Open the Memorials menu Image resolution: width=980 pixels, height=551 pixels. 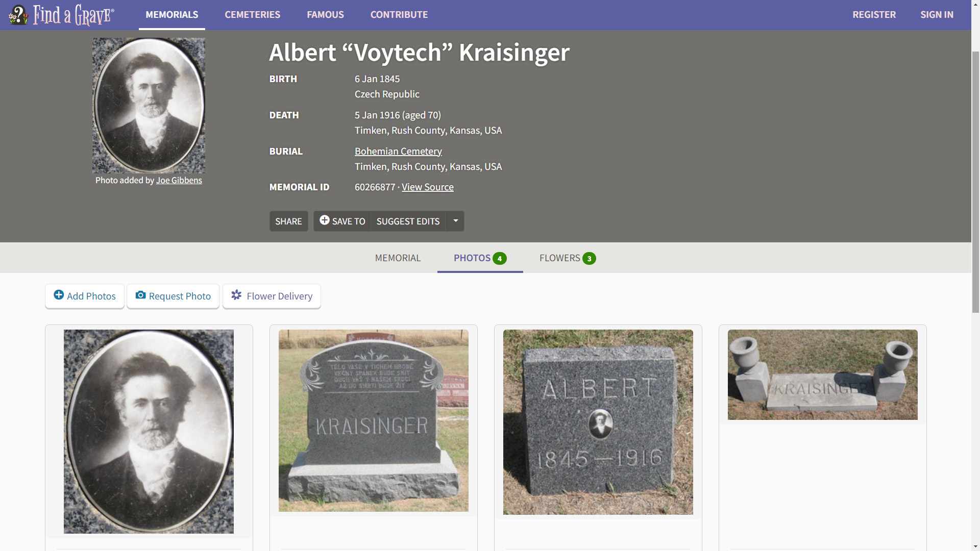pos(171,15)
